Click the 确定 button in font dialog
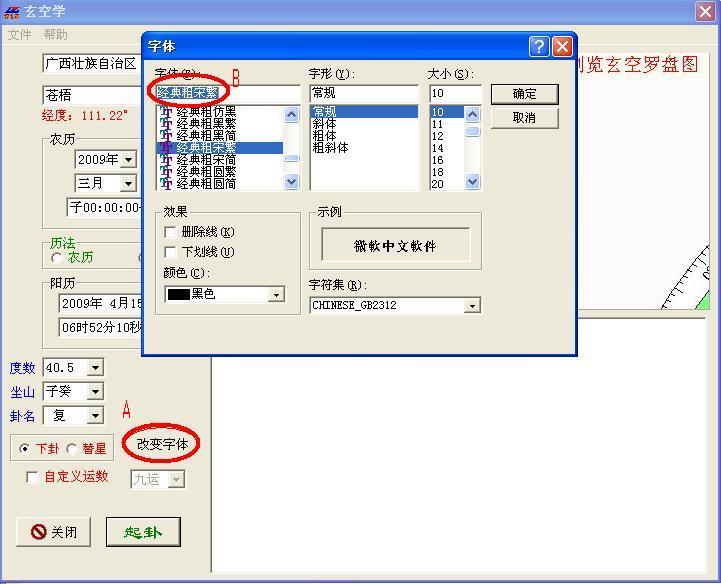721x584 pixels. click(524, 94)
